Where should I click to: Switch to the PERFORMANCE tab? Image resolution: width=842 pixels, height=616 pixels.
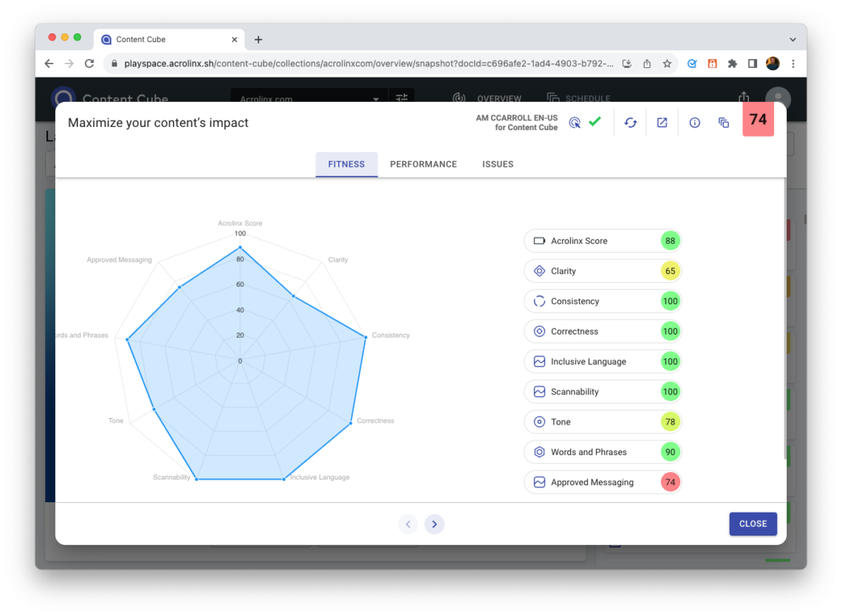(423, 164)
